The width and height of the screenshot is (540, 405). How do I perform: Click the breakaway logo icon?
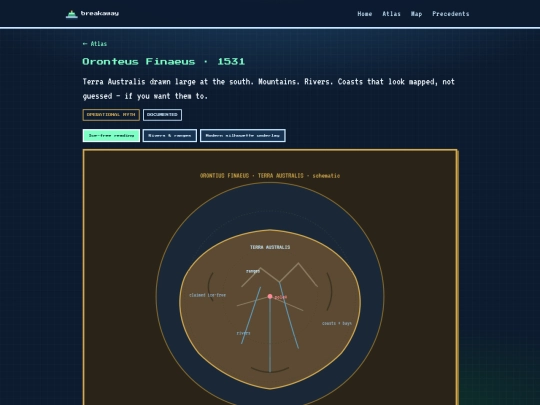(72, 14)
